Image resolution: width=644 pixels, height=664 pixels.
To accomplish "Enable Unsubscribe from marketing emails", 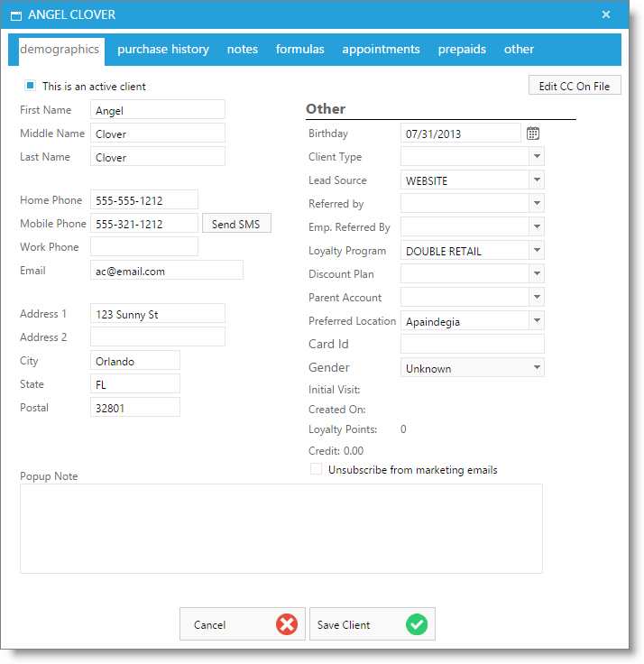I will (316, 470).
